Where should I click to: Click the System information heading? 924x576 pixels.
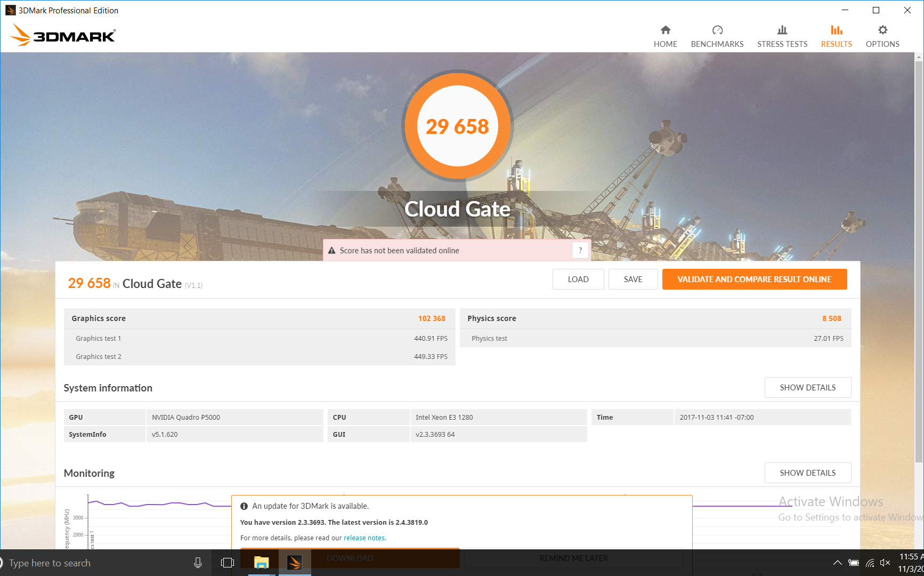(108, 388)
